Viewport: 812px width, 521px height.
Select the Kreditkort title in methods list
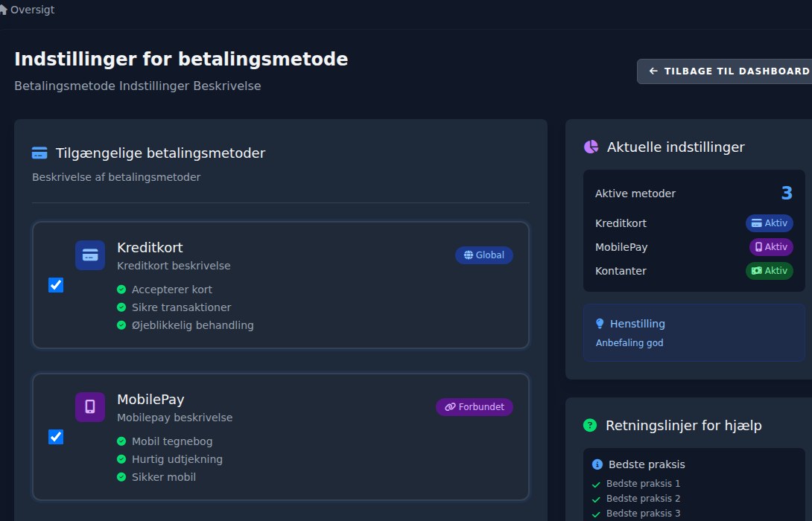150,248
